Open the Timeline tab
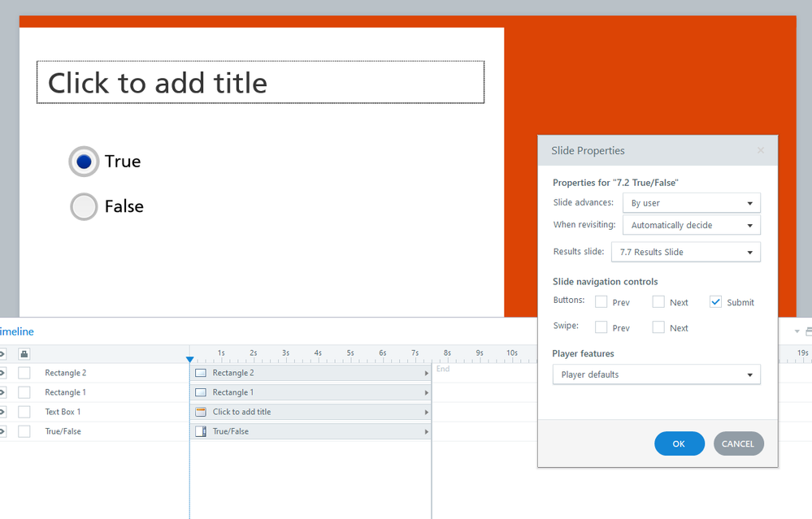 (x=16, y=331)
